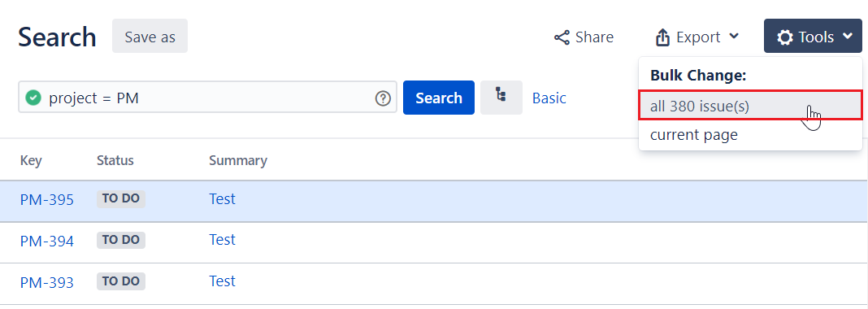The width and height of the screenshot is (868, 309).
Task: Collapse the Tools dropdown chevron
Action: [x=848, y=37]
